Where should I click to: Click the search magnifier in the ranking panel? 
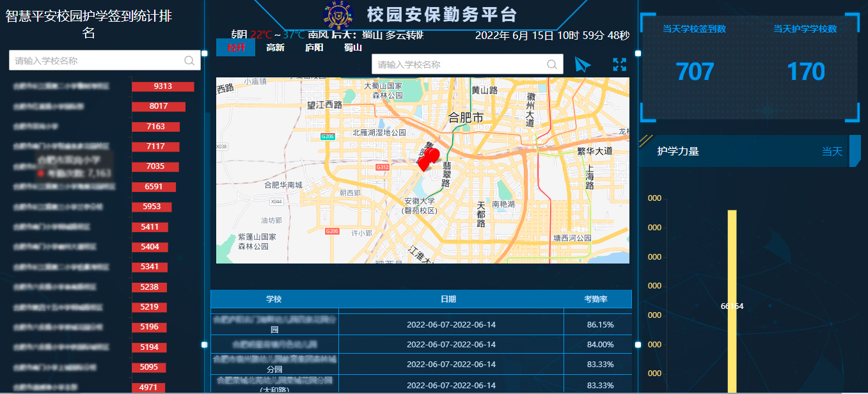(x=189, y=61)
